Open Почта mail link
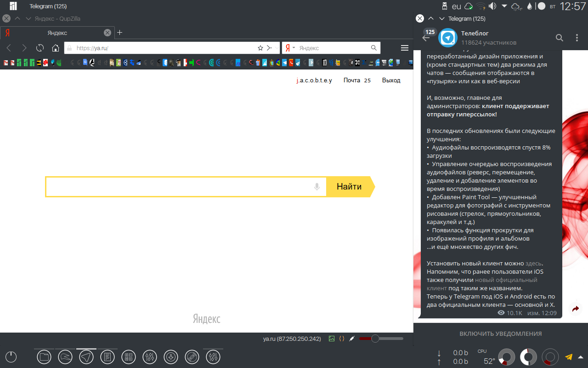This screenshot has width=588, height=368. click(x=352, y=80)
